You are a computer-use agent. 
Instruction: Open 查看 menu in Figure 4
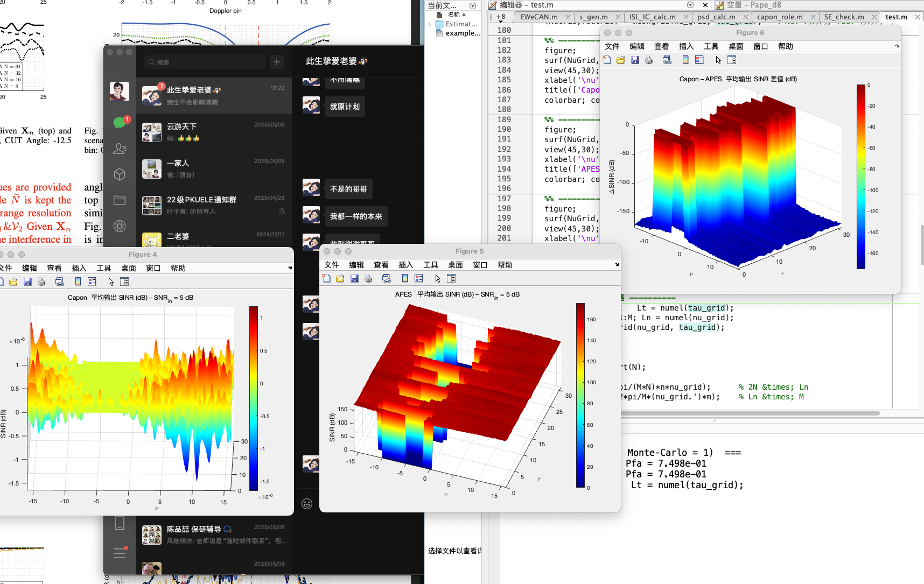(x=54, y=268)
